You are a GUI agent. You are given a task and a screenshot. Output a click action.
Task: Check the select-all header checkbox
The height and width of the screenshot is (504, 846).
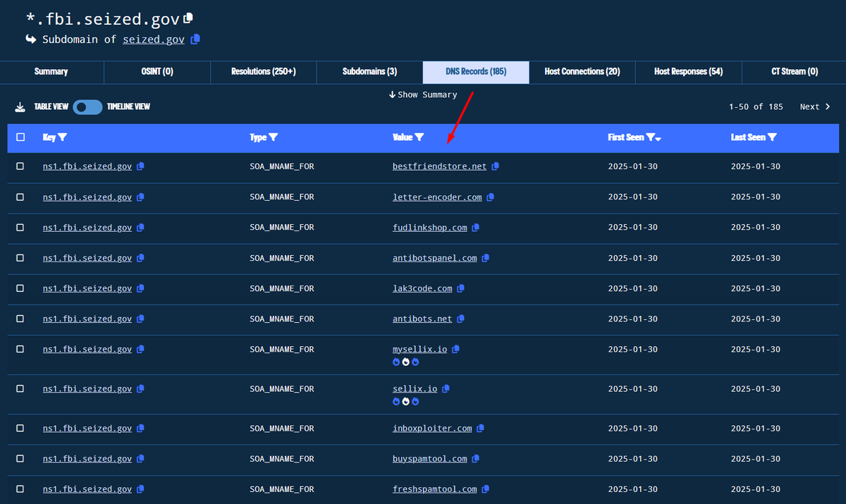(x=20, y=137)
